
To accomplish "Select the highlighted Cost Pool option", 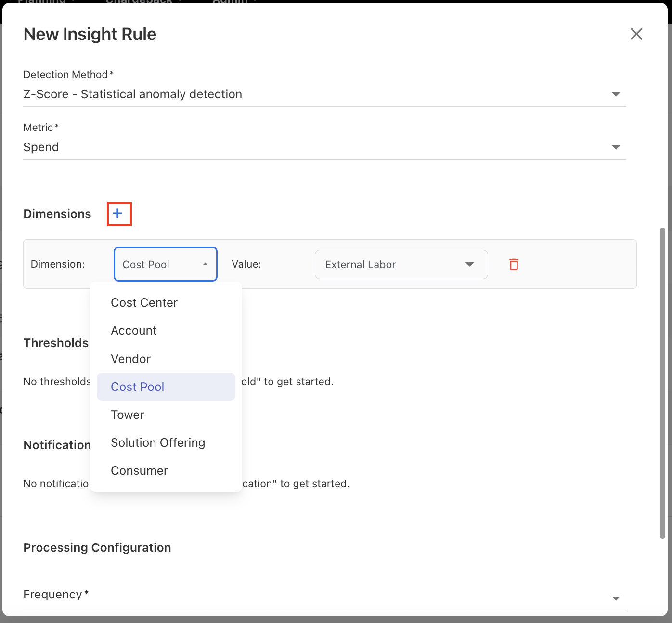I will pyautogui.click(x=138, y=387).
